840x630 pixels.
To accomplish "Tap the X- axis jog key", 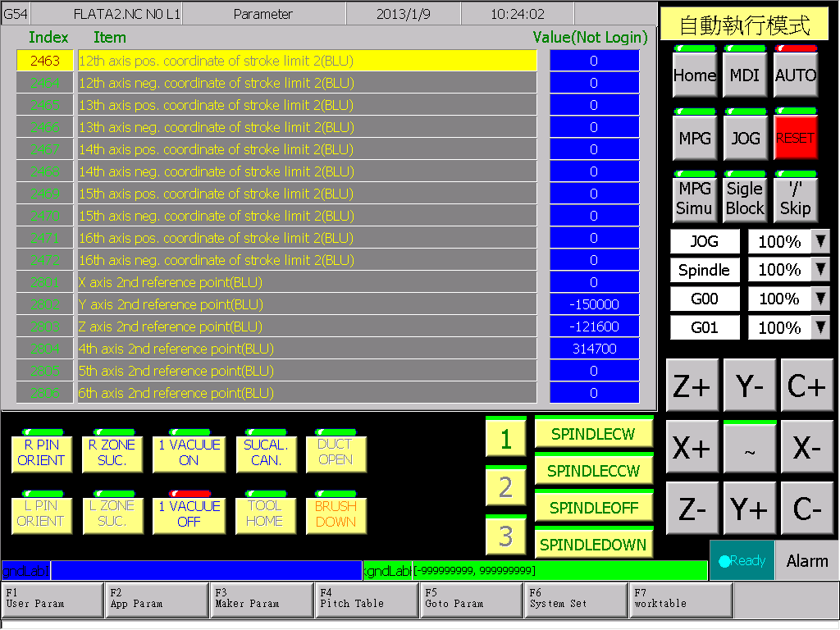I will [806, 447].
